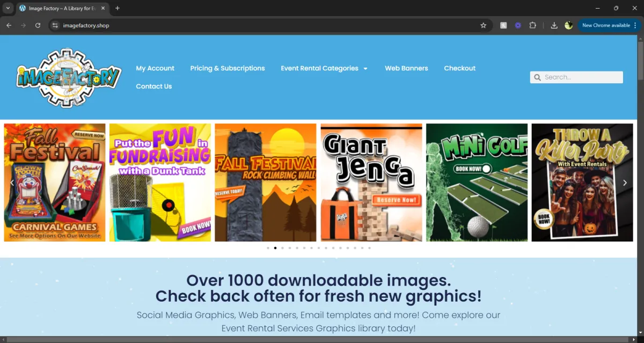Open the Checkout page

460,68
